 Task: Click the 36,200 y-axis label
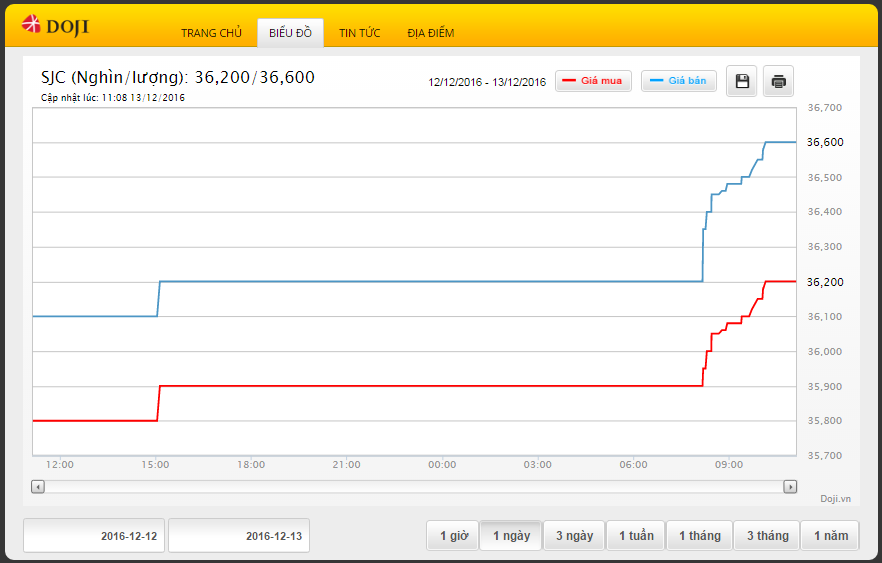(x=825, y=282)
